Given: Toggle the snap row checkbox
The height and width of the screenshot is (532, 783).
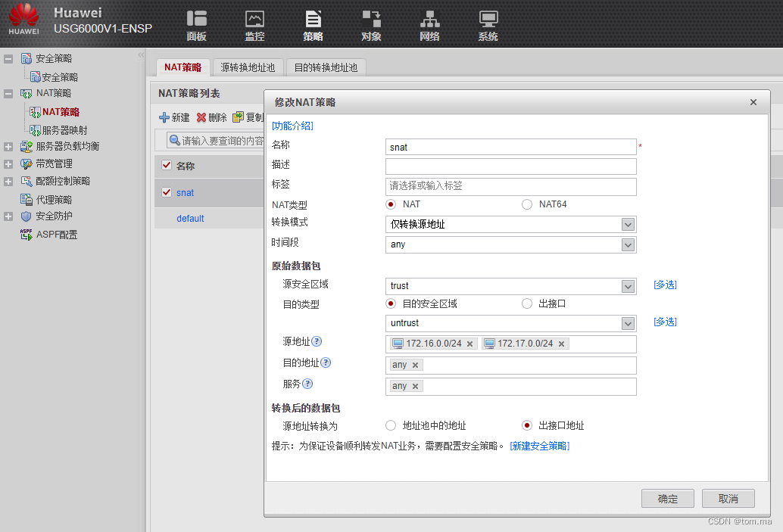Looking at the screenshot, I should coord(167,192).
